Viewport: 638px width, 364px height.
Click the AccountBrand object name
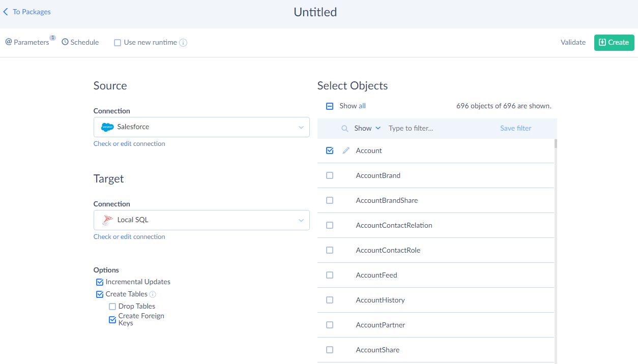[378, 175]
